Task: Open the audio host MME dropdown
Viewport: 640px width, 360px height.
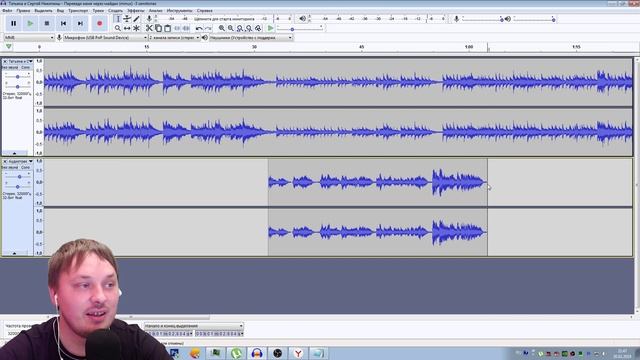Action: click(29, 38)
